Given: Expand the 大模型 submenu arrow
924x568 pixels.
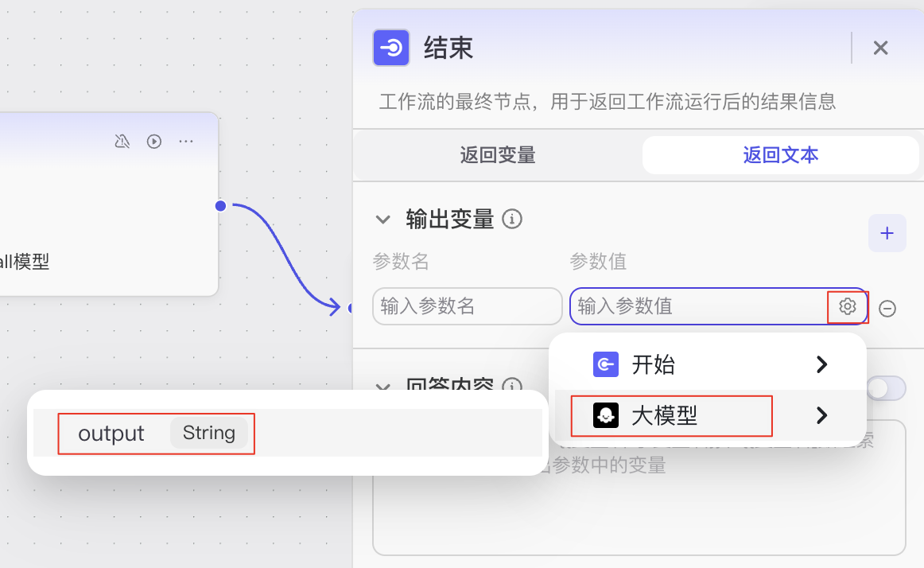Looking at the screenshot, I should (822, 416).
